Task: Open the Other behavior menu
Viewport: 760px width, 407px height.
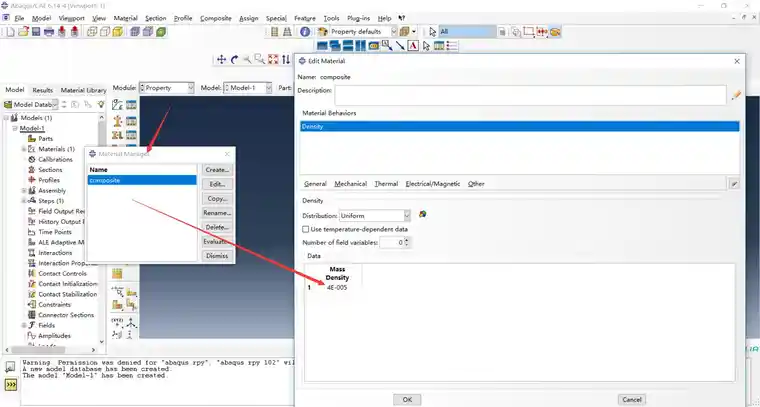Action: 476,184
